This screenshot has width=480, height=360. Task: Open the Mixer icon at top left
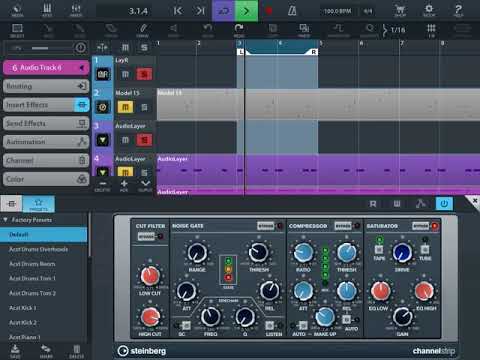tap(76, 10)
